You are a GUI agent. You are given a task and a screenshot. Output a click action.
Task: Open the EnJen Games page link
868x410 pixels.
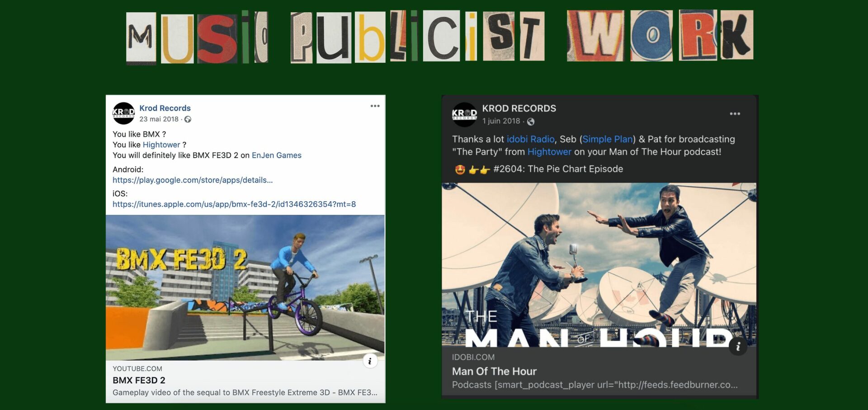click(x=277, y=155)
